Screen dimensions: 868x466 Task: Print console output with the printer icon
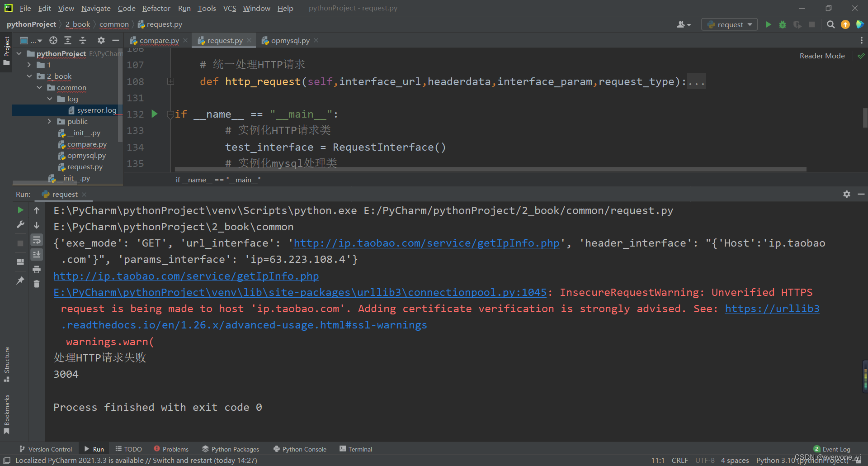37,270
